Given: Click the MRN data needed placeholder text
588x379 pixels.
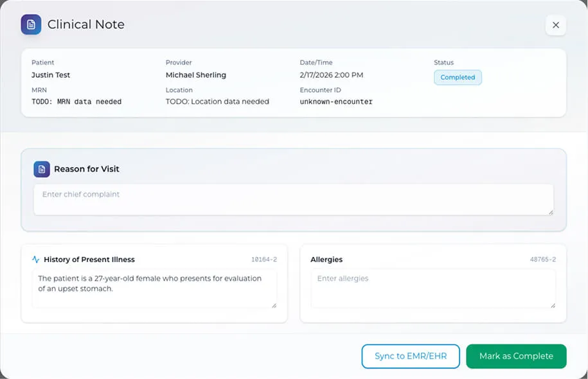Looking at the screenshot, I should coord(76,101).
